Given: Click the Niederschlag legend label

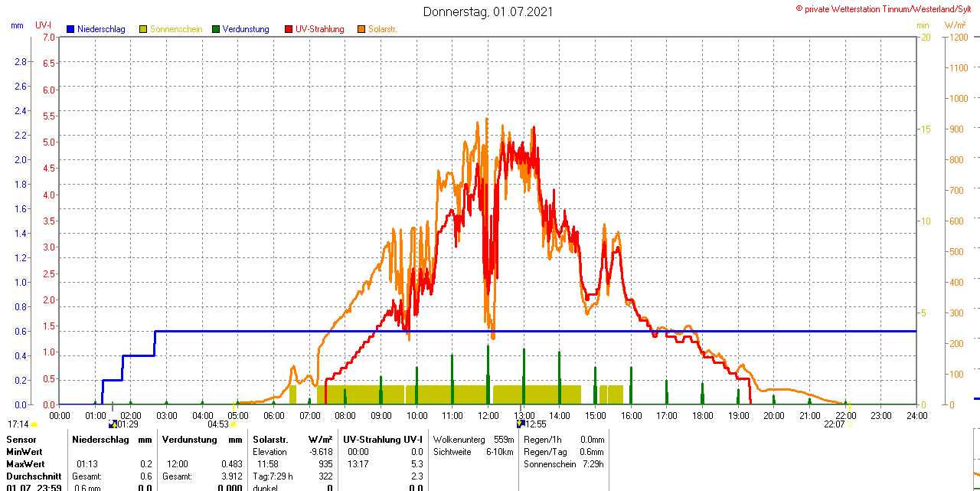Looking at the screenshot, I should pyautogui.click(x=100, y=29).
